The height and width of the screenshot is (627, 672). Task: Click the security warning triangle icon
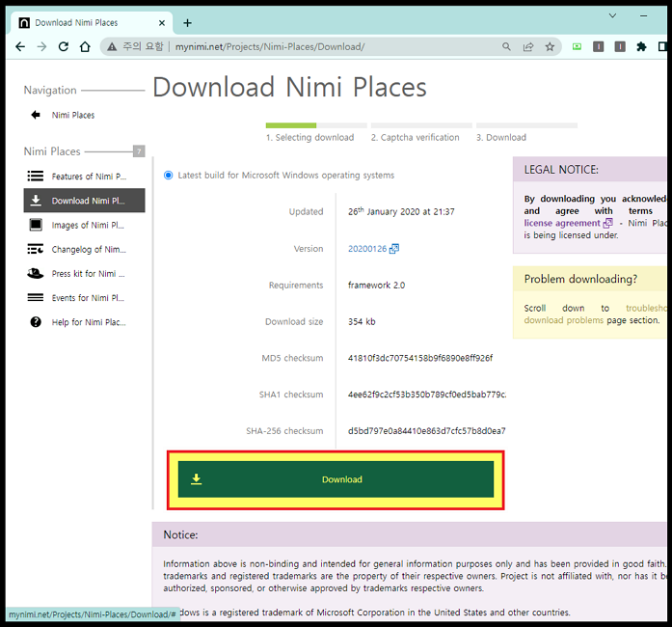(112, 46)
